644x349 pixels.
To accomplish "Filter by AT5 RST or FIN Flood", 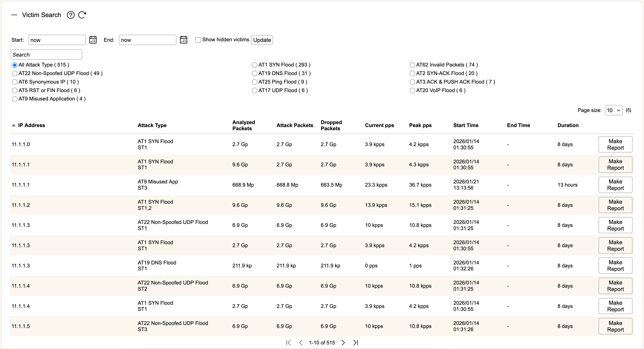I will [x=15, y=91].
